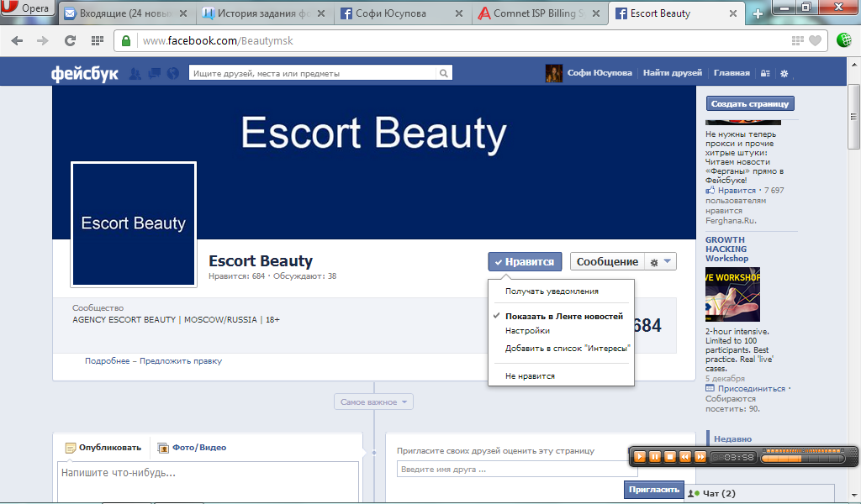The width and height of the screenshot is (861, 504).
Task: Click the Facebook search input field
Action: [x=313, y=73]
